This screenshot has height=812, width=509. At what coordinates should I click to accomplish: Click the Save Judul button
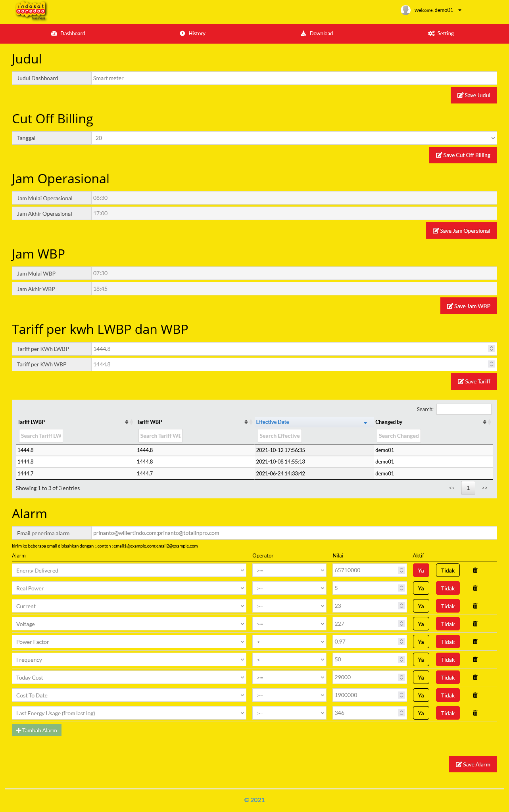point(474,95)
